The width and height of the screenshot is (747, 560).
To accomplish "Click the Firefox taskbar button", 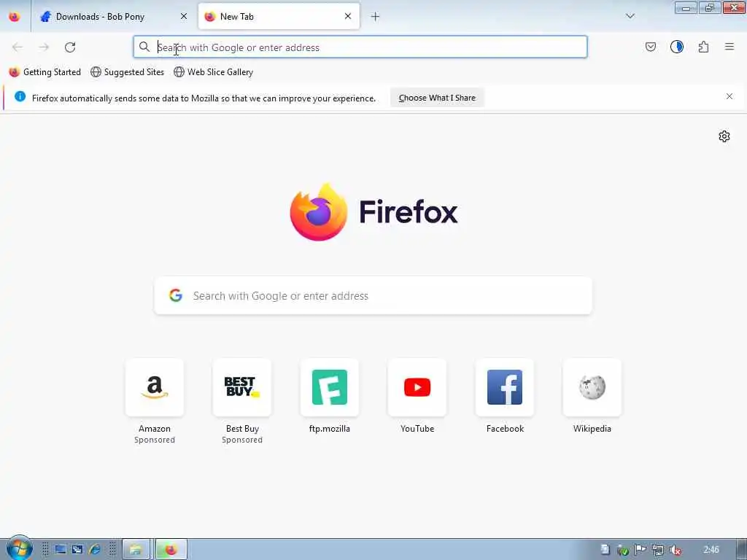I will pyautogui.click(x=171, y=550).
